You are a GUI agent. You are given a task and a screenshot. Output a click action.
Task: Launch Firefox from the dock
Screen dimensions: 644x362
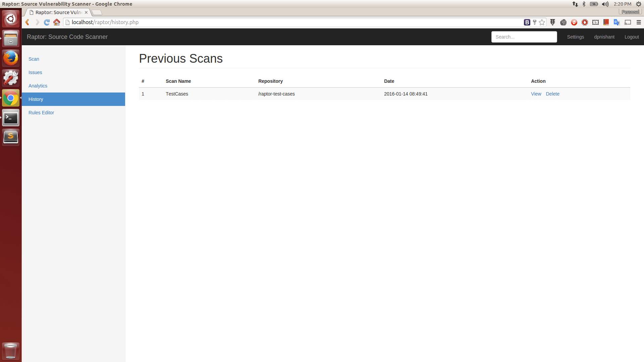point(11,58)
